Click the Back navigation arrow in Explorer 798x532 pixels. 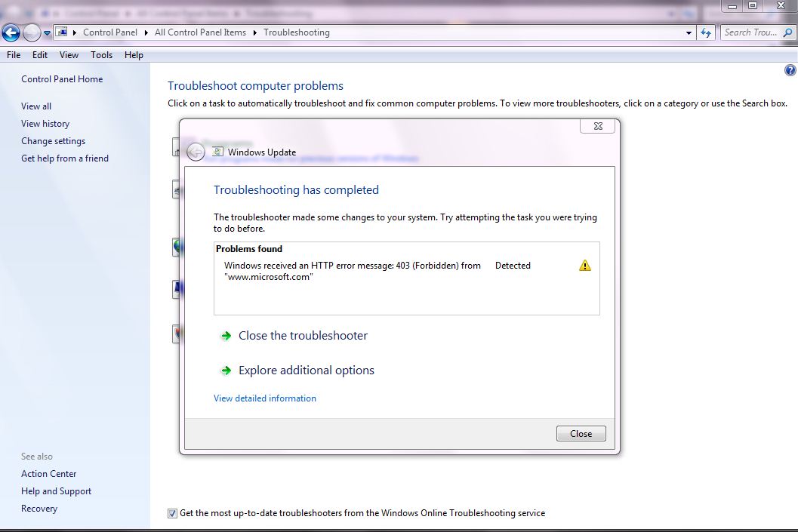[x=11, y=33]
